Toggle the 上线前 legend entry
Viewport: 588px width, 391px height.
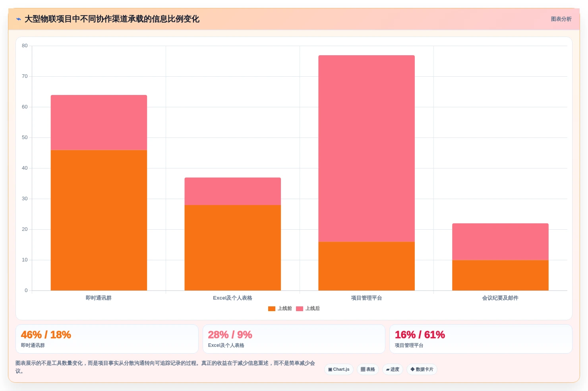pos(280,308)
